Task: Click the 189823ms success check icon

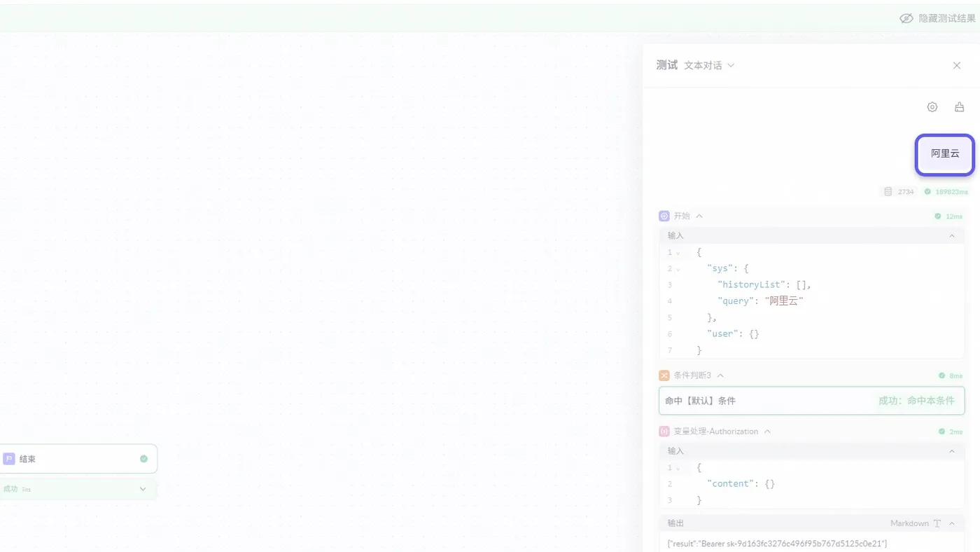Action: click(x=927, y=191)
